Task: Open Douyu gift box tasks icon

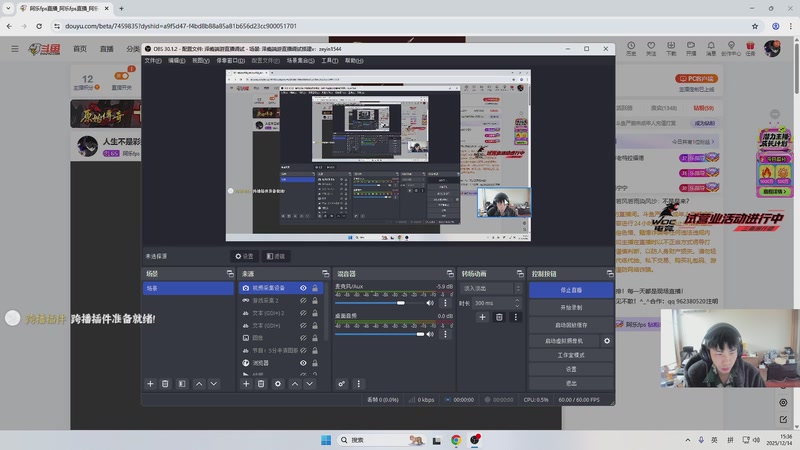Action: (x=750, y=48)
